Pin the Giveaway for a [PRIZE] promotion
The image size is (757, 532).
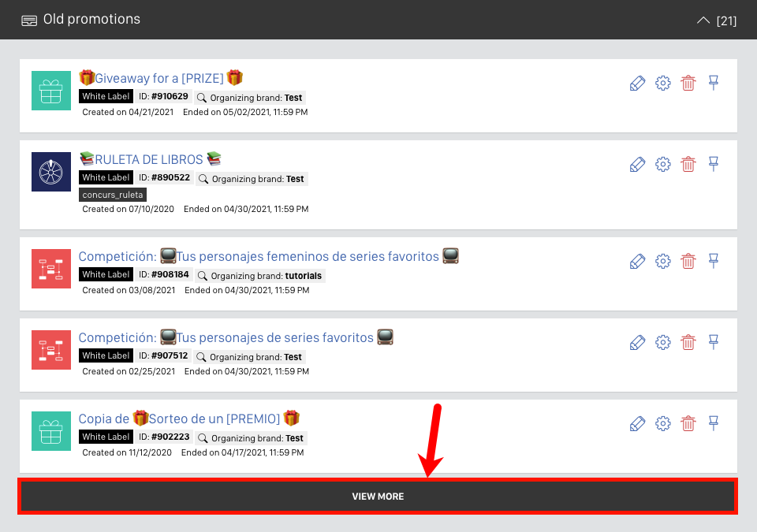point(714,83)
